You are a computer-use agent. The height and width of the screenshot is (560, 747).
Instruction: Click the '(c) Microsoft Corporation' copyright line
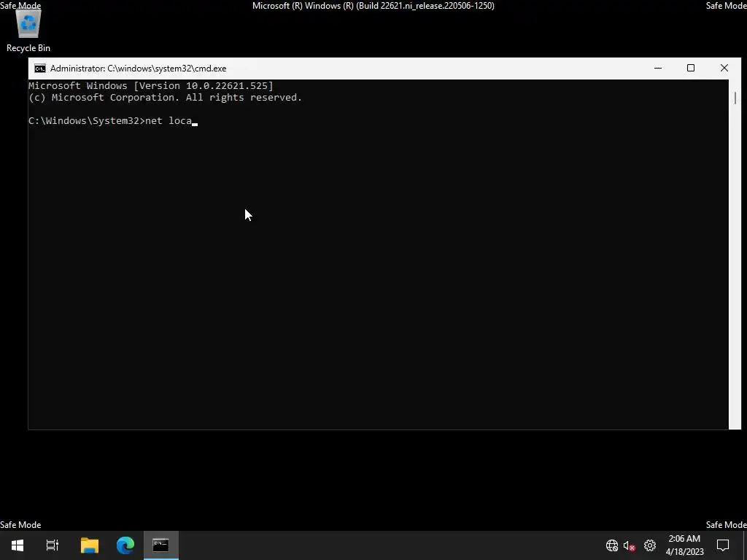tap(165, 98)
